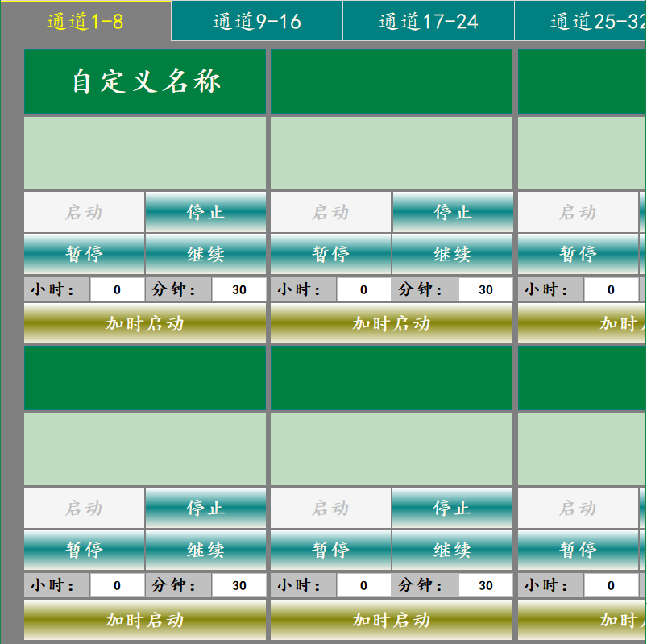Click the empty title of top-middle channel

click(392, 81)
